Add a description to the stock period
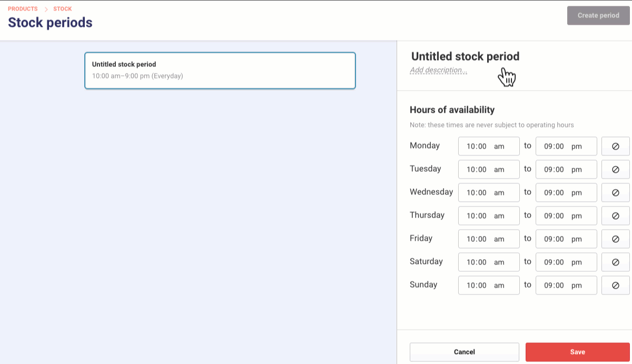Image resolution: width=632 pixels, height=364 pixels. (438, 70)
